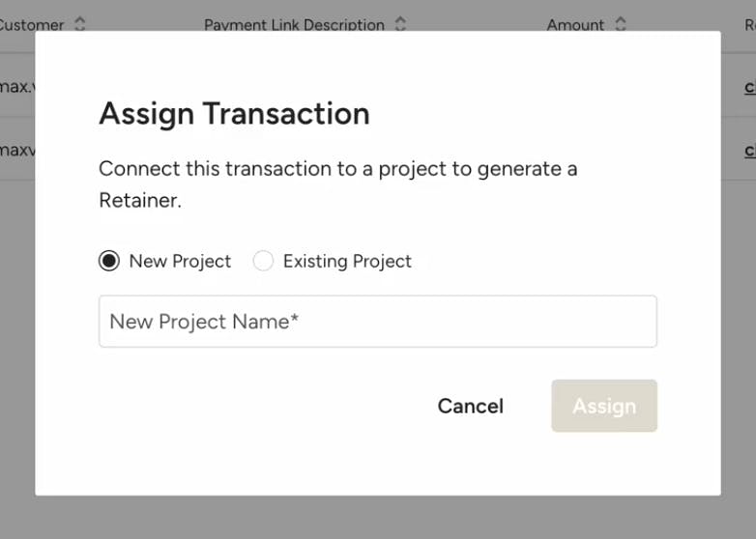Focus the New Project Name field
This screenshot has height=539, width=756.
coord(378,322)
